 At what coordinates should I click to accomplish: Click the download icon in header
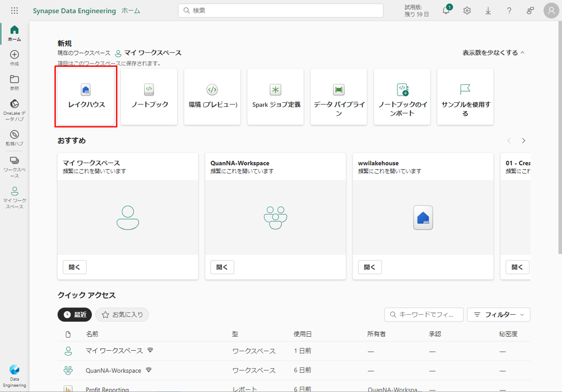[x=488, y=11]
